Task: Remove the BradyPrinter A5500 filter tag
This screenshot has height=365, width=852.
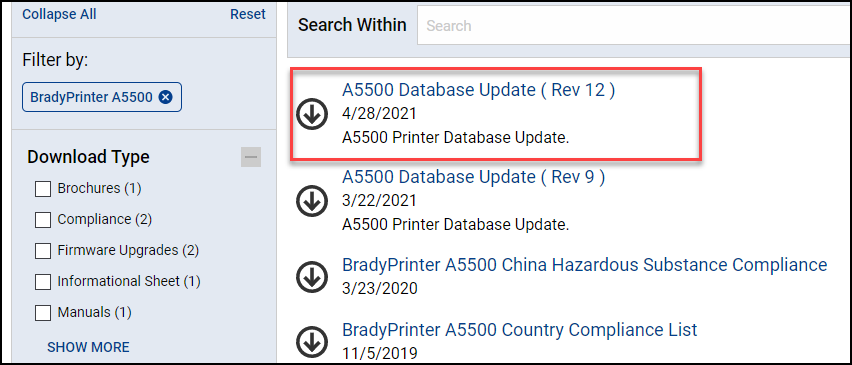Action: coord(166,97)
